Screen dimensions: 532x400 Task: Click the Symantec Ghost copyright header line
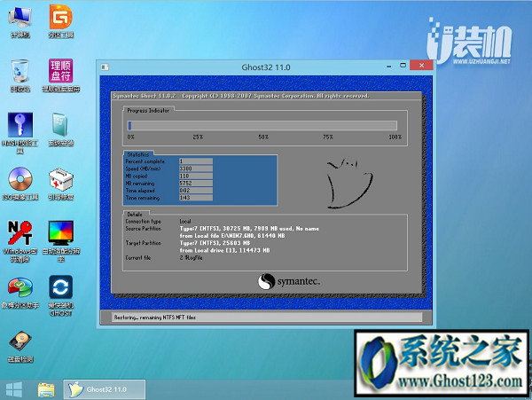click(x=241, y=96)
